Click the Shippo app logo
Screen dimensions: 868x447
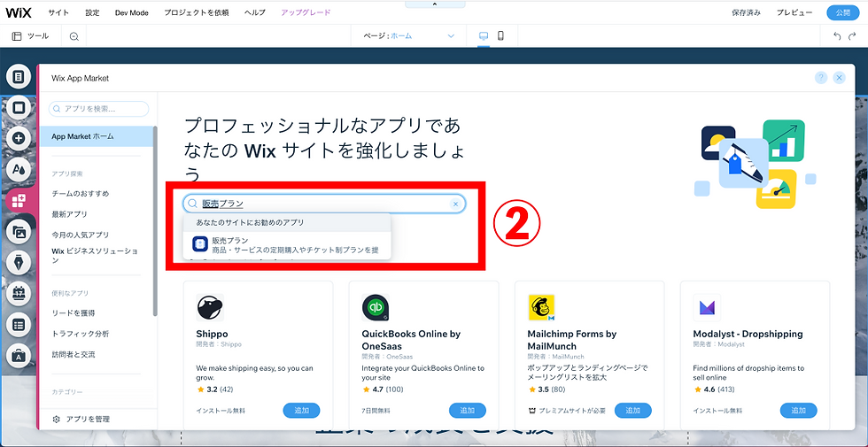click(210, 308)
